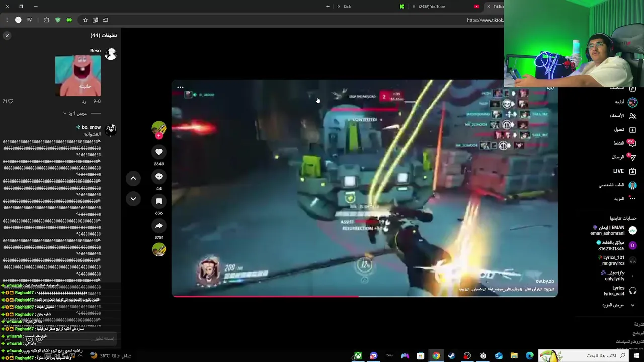Image resolution: width=644 pixels, height=362 pixels.
Task: Open the browser three-dot menu
Action: (7, 20)
